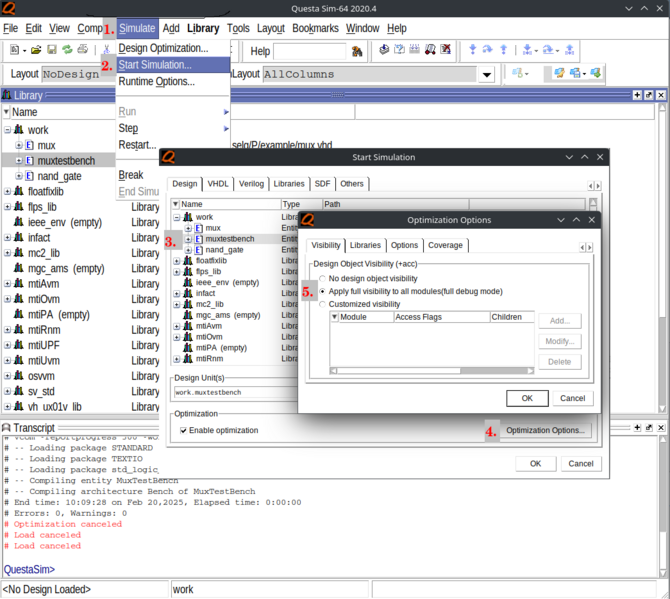This screenshot has height=599, width=670.
Task: Click the Step Into blue arrow icon
Action: (x=473, y=50)
